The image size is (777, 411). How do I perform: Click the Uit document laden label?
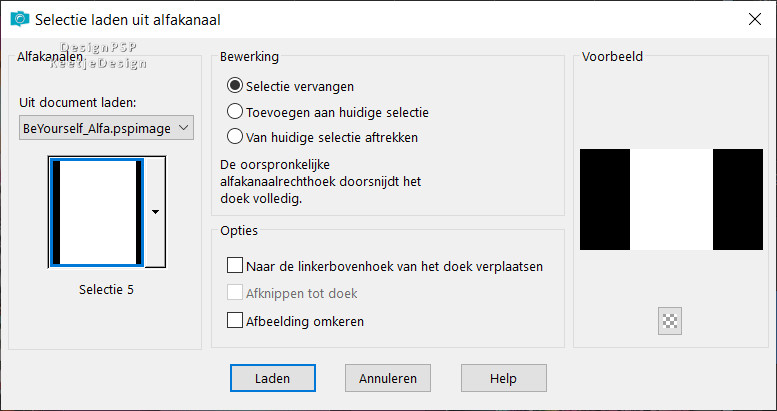(78, 103)
